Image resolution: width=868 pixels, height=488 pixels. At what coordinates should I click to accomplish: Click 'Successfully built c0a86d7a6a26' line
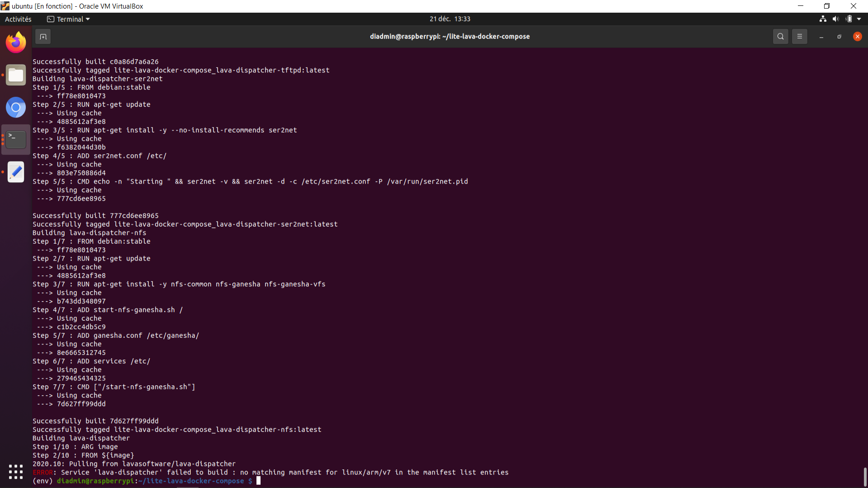pos(95,62)
